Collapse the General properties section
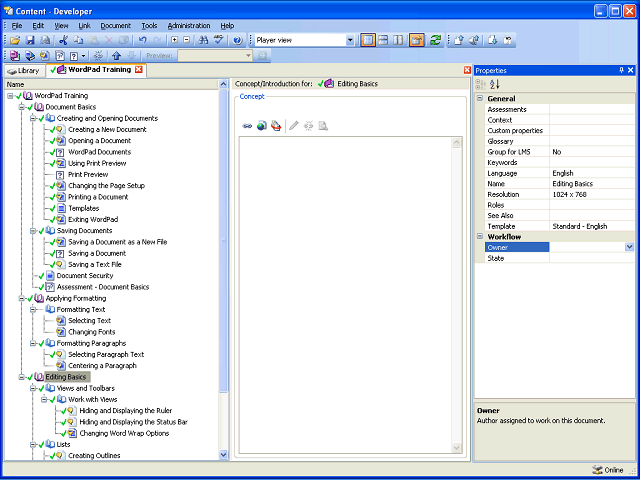Image resolution: width=640 pixels, height=480 pixels. [480, 98]
